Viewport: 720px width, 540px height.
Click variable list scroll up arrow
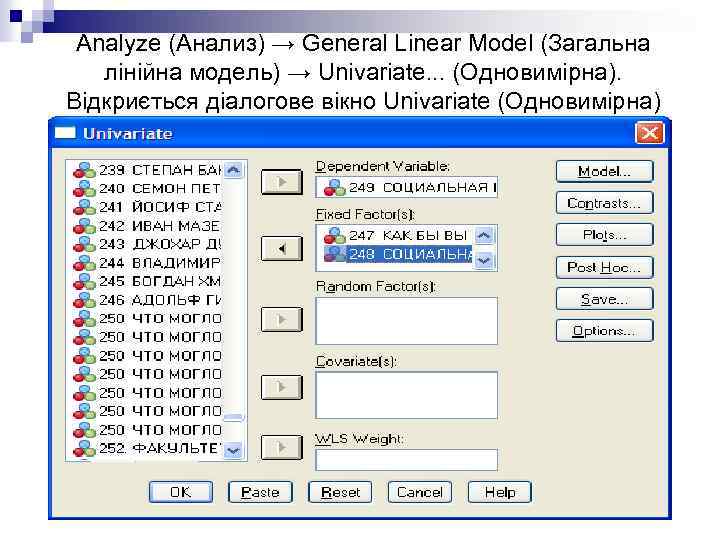233,170
